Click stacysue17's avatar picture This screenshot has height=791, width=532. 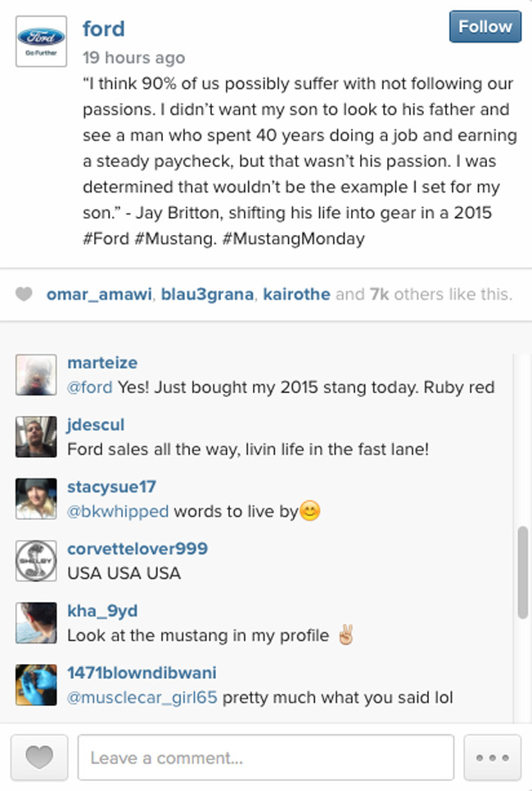click(x=36, y=499)
